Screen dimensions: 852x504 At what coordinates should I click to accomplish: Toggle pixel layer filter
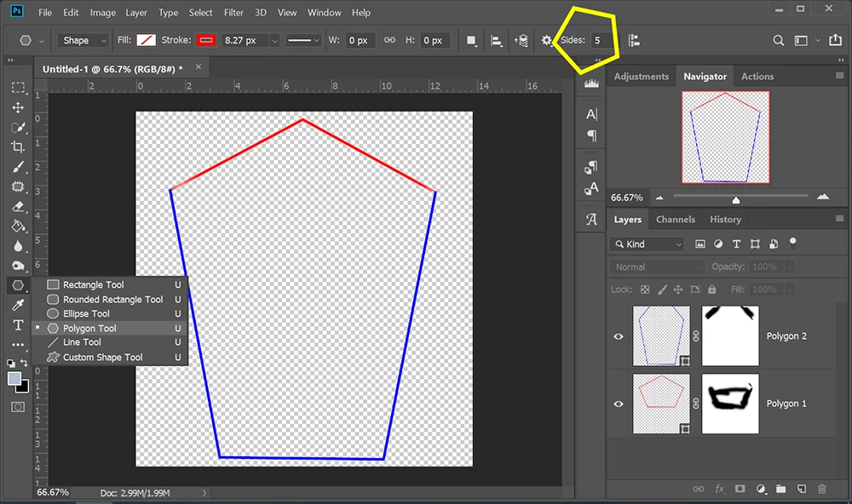coord(699,243)
